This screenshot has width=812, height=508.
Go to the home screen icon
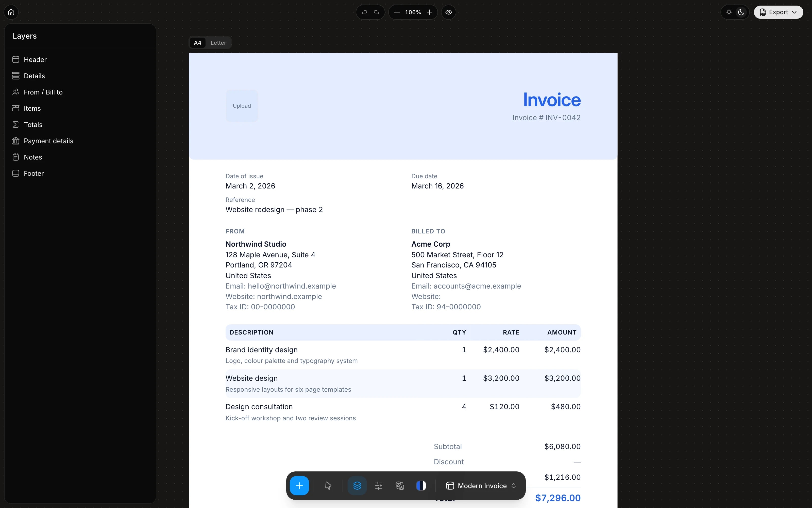coord(11,12)
